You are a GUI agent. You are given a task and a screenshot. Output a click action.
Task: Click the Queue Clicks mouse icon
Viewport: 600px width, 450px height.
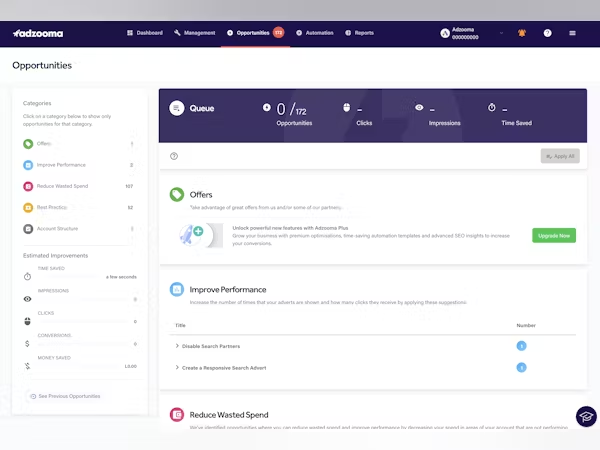click(x=347, y=108)
